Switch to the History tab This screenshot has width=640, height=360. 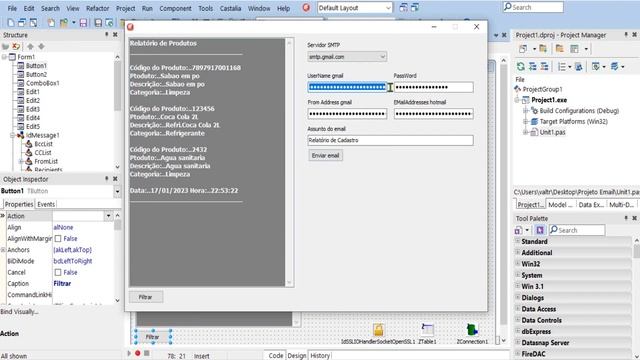point(320,356)
